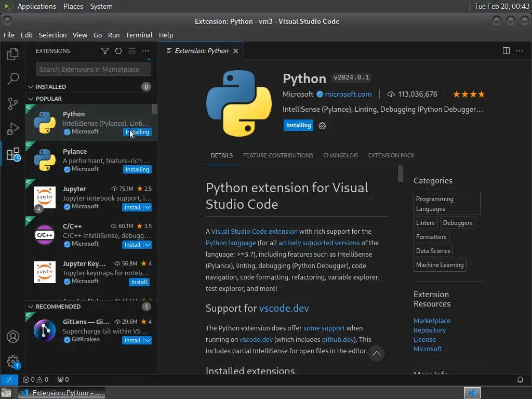Refresh the extensions list
The width and height of the screenshot is (532, 399).
(x=118, y=51)
